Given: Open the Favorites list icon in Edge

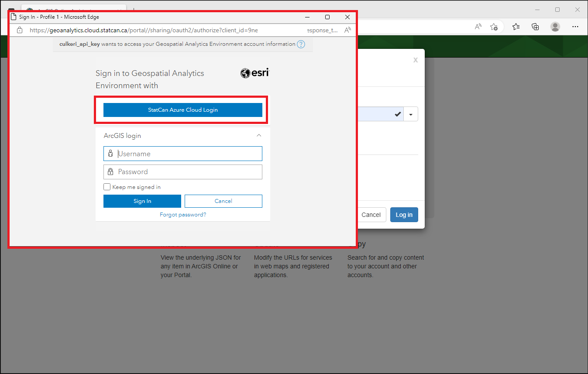Looking at the screenshot, I should (516, 27).
